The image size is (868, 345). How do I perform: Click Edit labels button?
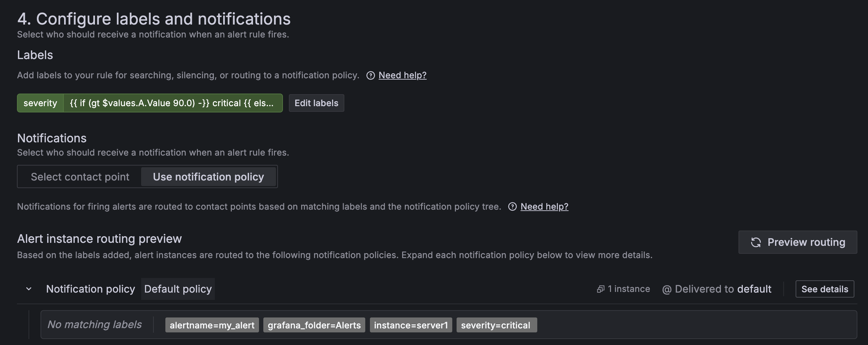coord(316,103)
